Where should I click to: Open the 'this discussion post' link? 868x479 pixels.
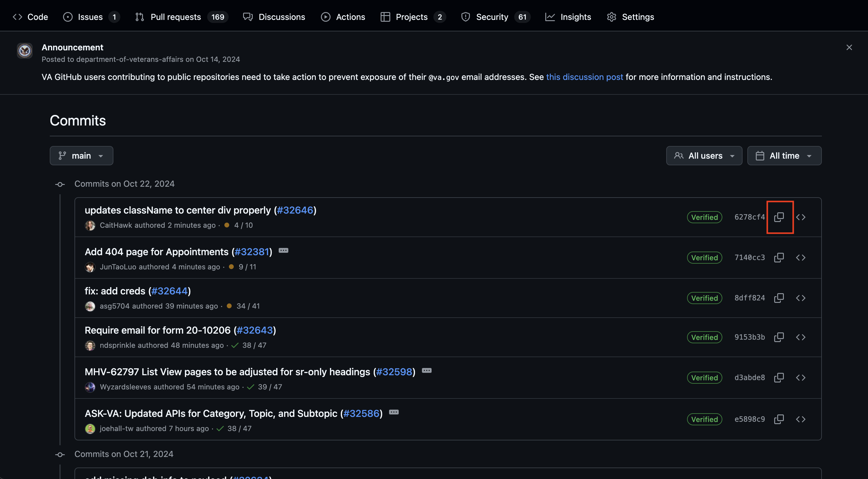pyautogui.click(x=584, y=77)
